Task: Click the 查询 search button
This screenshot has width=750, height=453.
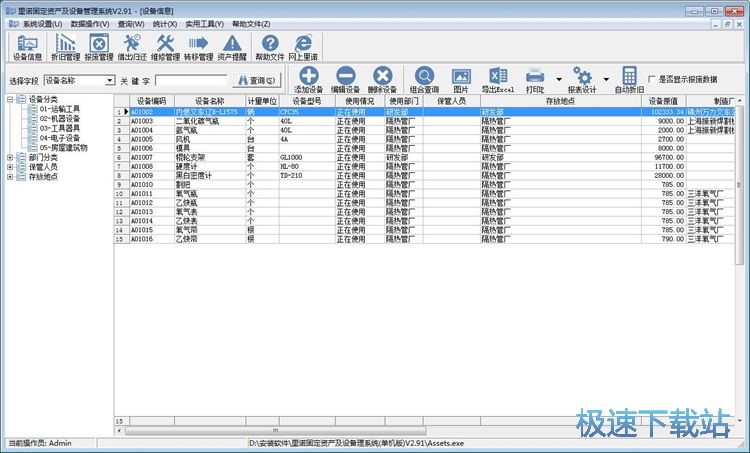Action: click(x=256, y=80)
